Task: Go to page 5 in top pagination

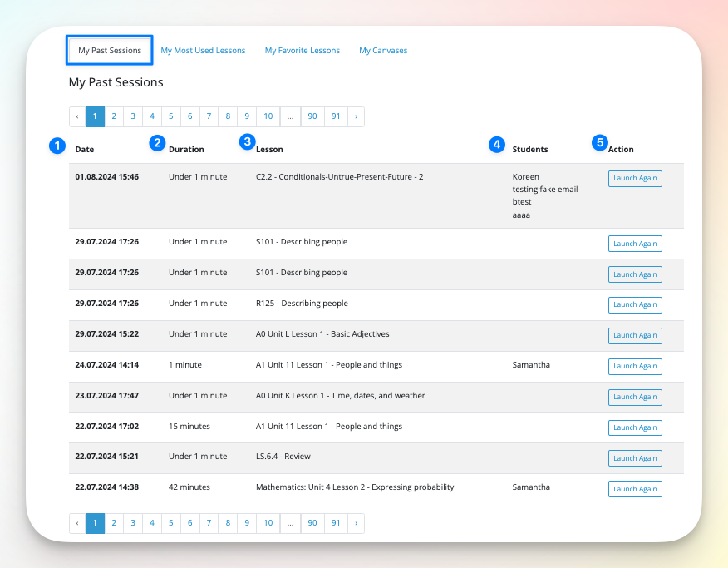Action: [170, 117]
